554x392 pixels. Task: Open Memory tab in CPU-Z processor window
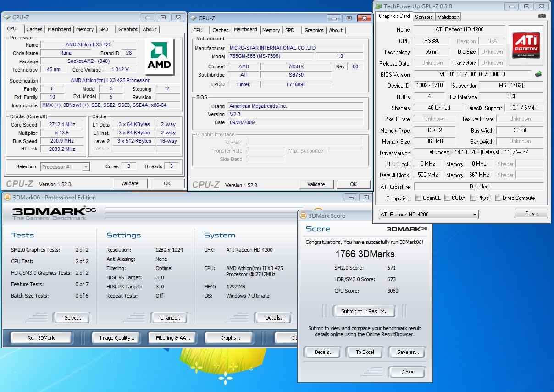point(85,29)
